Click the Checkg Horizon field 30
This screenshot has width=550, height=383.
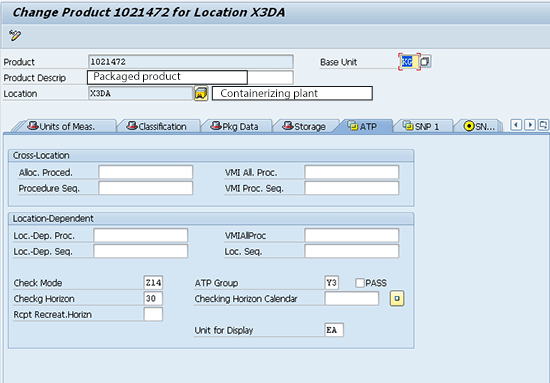(x=153, y=298)
